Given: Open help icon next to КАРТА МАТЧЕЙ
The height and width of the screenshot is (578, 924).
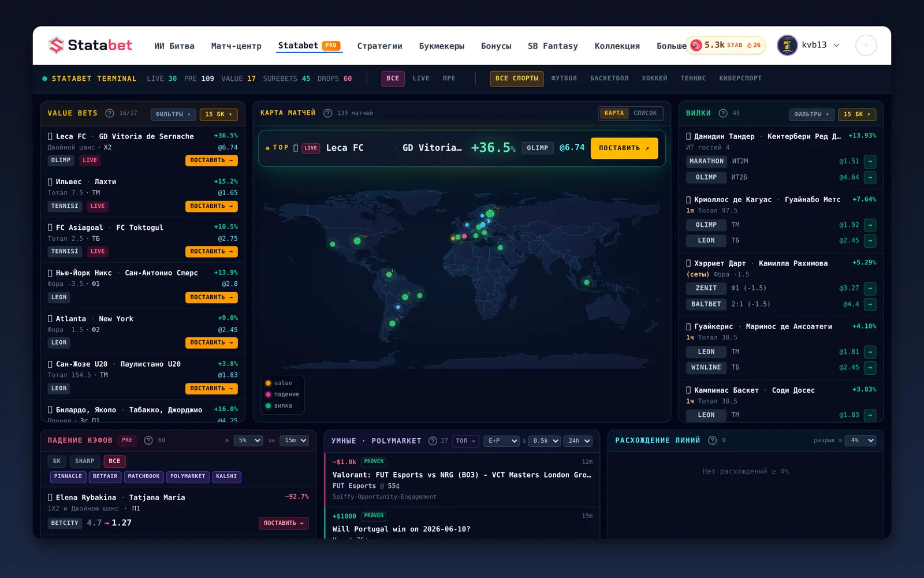Looking at the screenshot, I should coord(327,113).
